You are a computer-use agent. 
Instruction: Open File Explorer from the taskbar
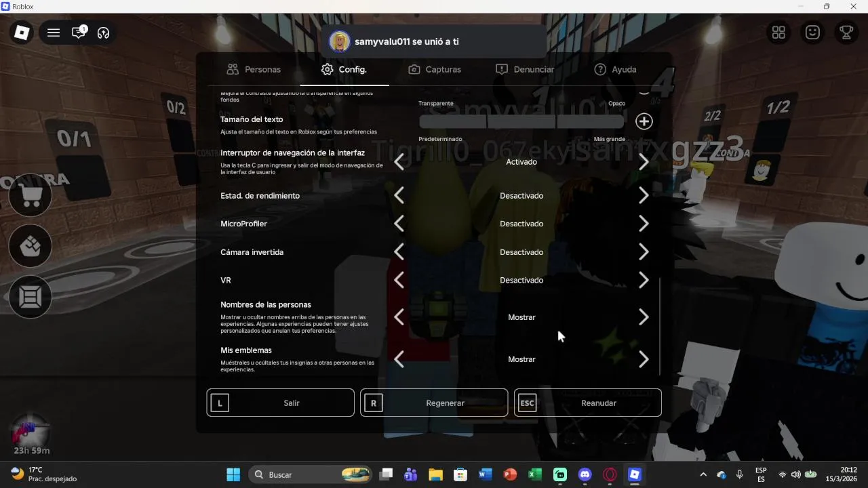(x=435, y=474)
